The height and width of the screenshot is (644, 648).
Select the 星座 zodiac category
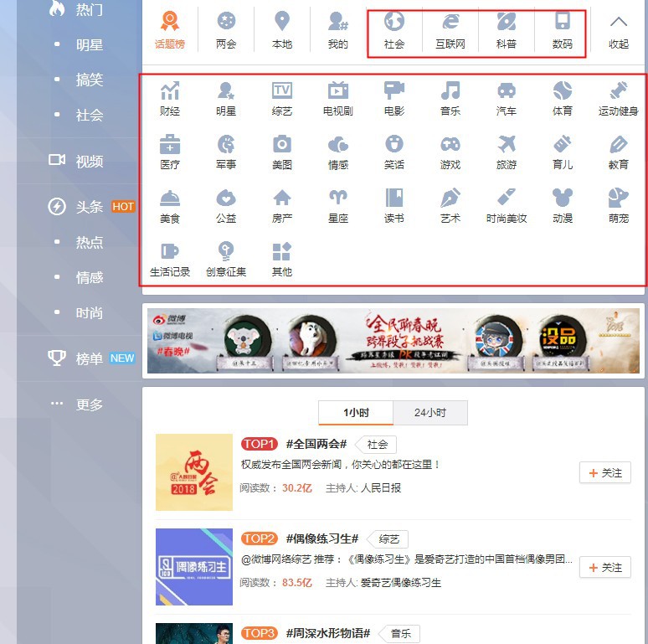[338, 206]
